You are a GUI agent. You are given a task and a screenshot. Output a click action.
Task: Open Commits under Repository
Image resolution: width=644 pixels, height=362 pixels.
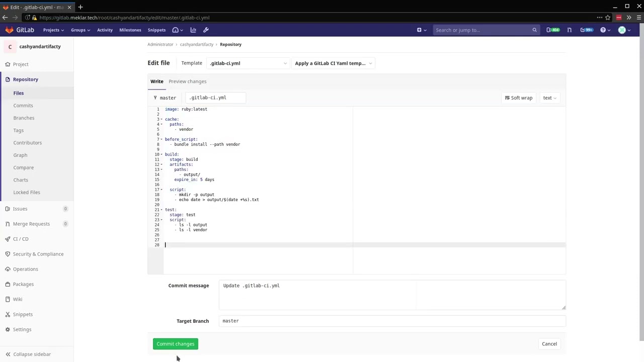(x=23, y=106)
